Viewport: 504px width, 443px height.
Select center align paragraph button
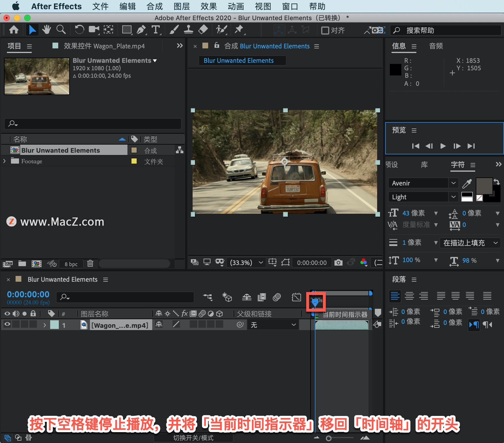409,296
